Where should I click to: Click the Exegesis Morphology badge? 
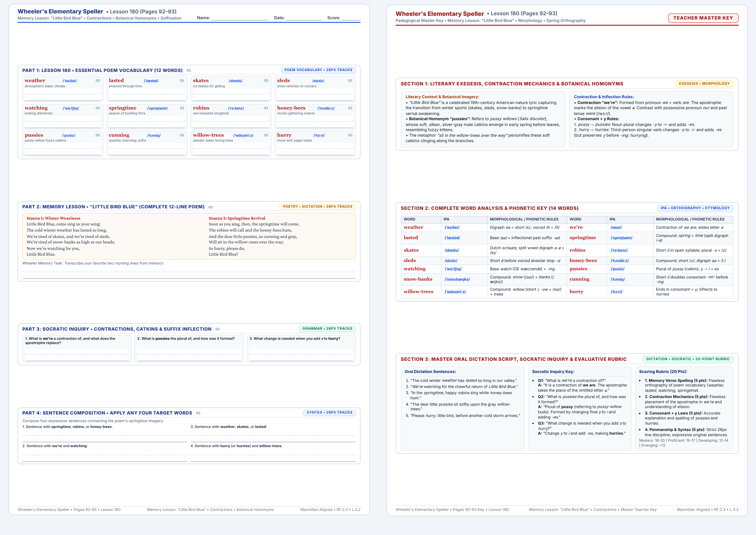click(704, 84)
